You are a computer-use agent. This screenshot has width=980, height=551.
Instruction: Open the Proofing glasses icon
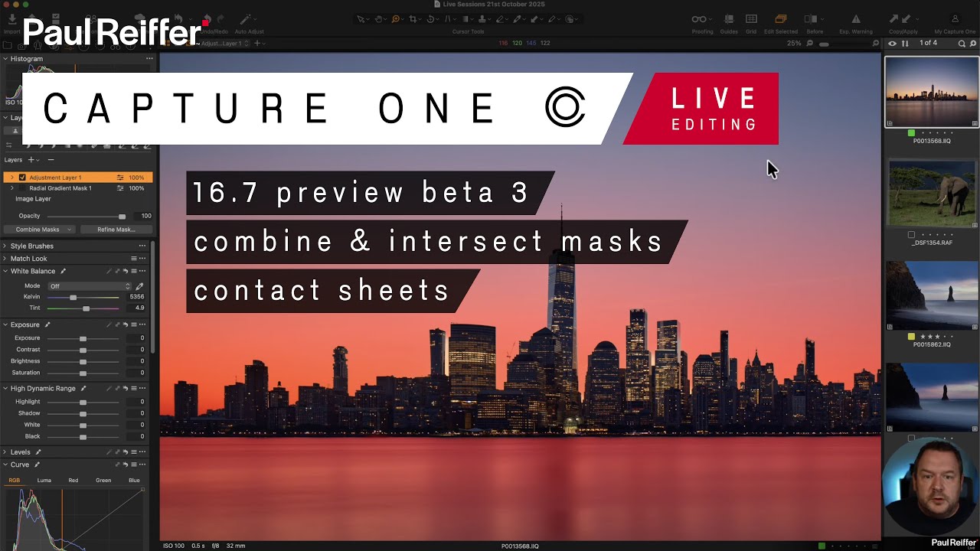coord(699,19)
